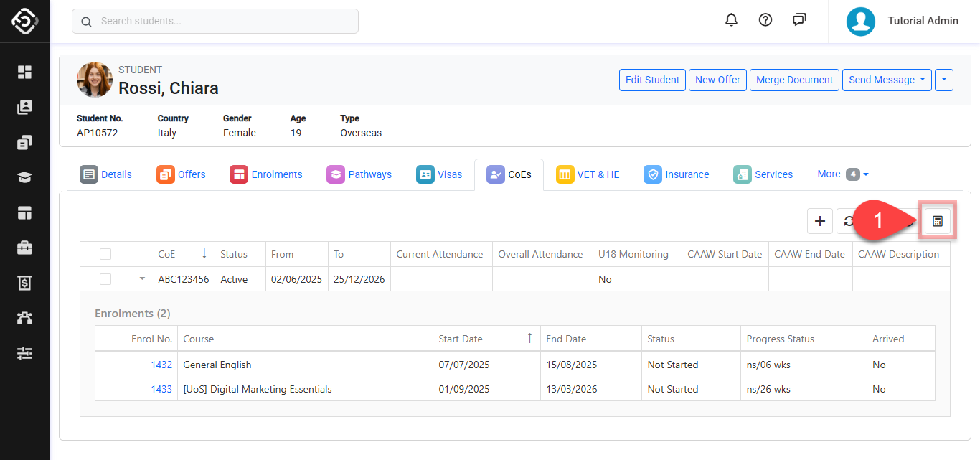Open enrolment number 1432 link

pos(161,365)
